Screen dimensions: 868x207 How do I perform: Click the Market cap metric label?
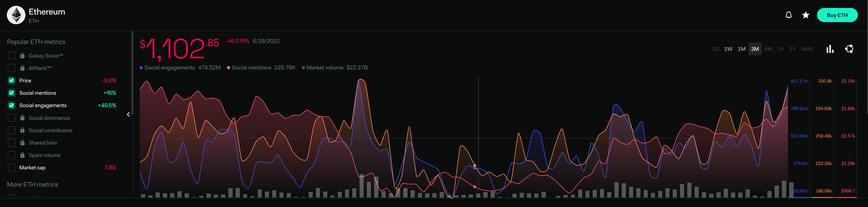click(32, 168)
